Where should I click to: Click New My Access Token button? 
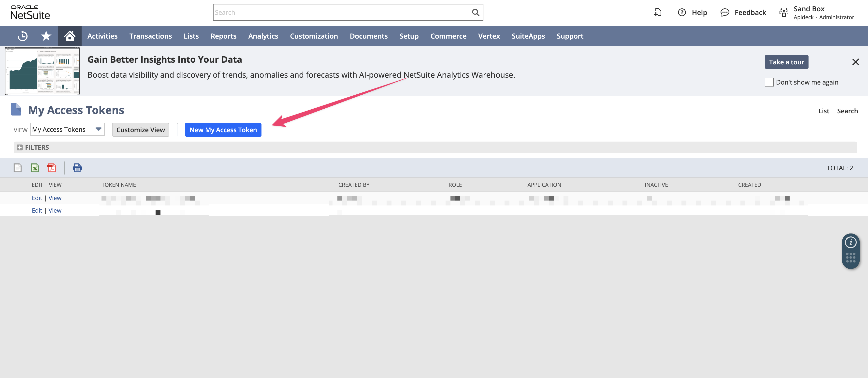click(x=223, y=130)
